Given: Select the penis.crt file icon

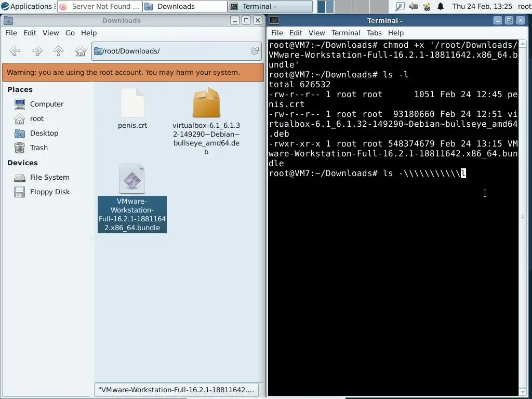Looking at the screenshot, I should pos(132,103).
